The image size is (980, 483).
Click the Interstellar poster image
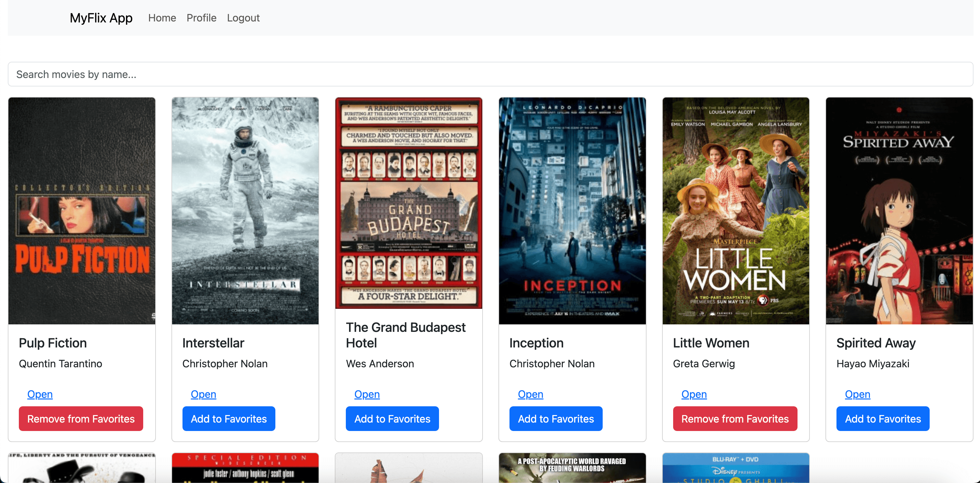[245, 211]
